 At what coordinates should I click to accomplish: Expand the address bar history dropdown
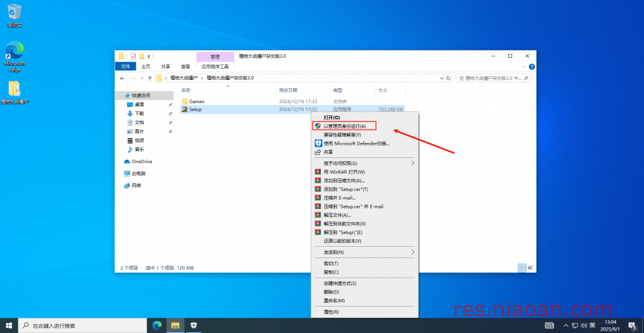point(441,78)
